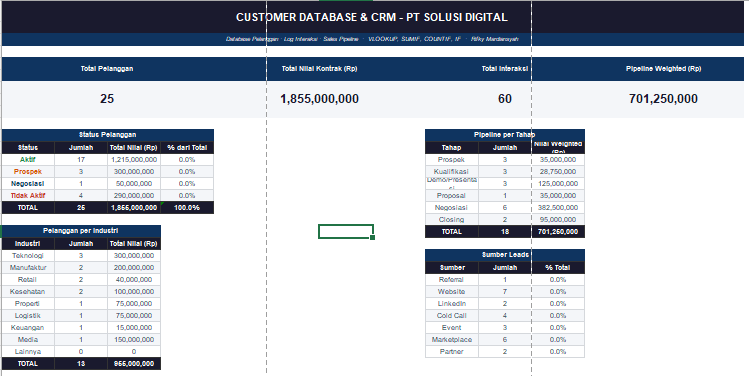Select the 200,000,000 value for Manufaktur
The height and width of the screenshot is (376, 749).
pos(134,268)
